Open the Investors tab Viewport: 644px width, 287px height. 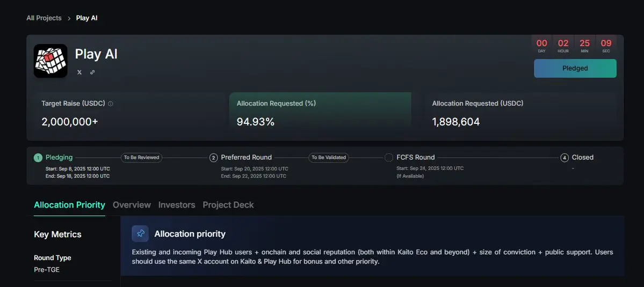pos(177,205)
